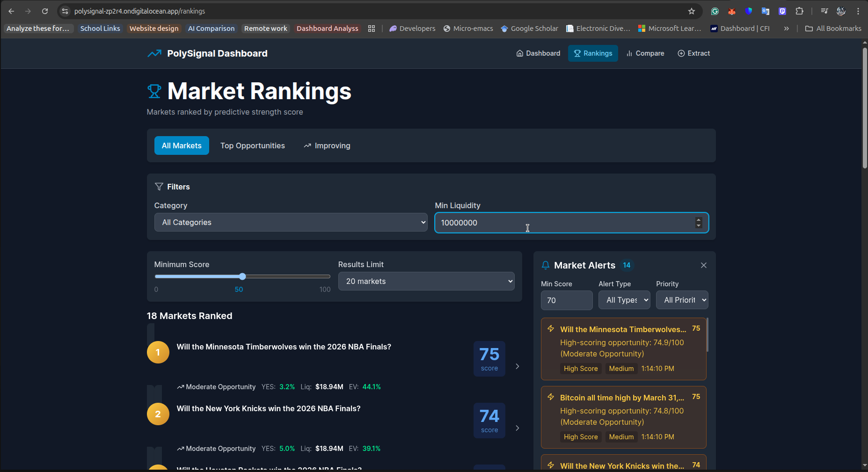The height and width of the screenshot is (472, 868).
Task: Click the PolySignal Dashboard title link
Action: [217, 53]
